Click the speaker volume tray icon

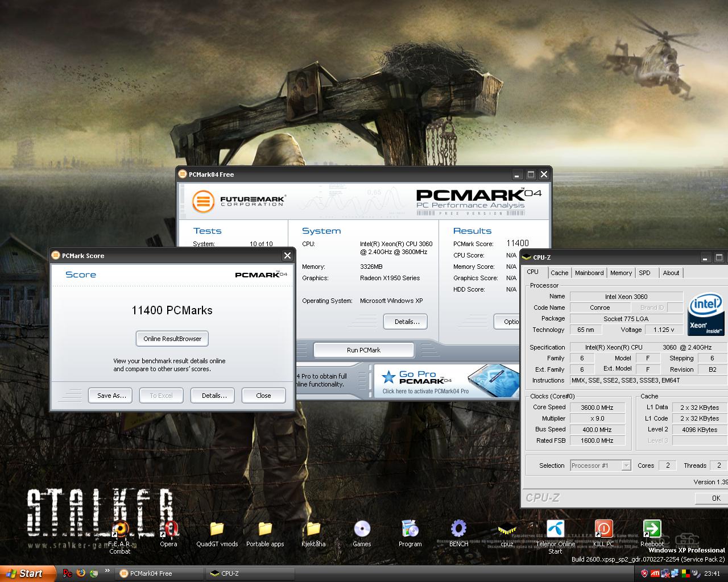696,573
